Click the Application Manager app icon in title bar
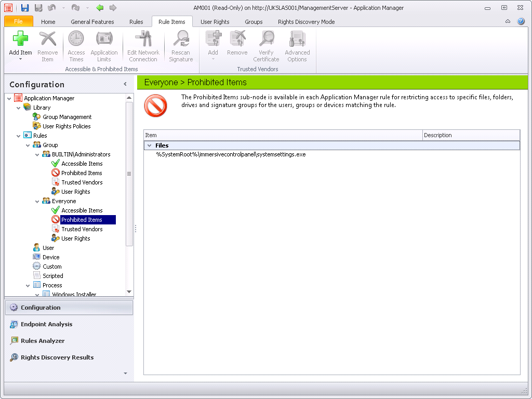The width and height of the screenshot is (532, 399). click(9, 8)
